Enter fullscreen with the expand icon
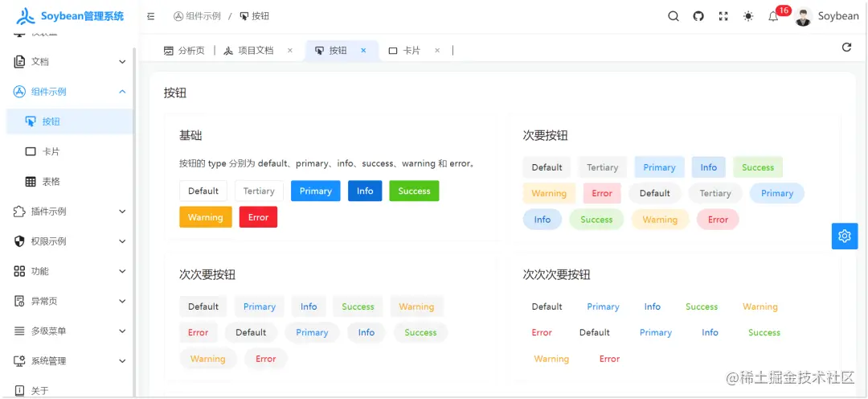The width and height of the screenshot is (868, 399). pos(723,17)
